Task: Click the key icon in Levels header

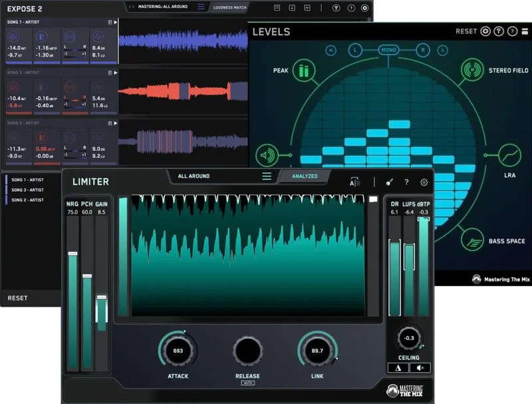Action: pos(499,31)
